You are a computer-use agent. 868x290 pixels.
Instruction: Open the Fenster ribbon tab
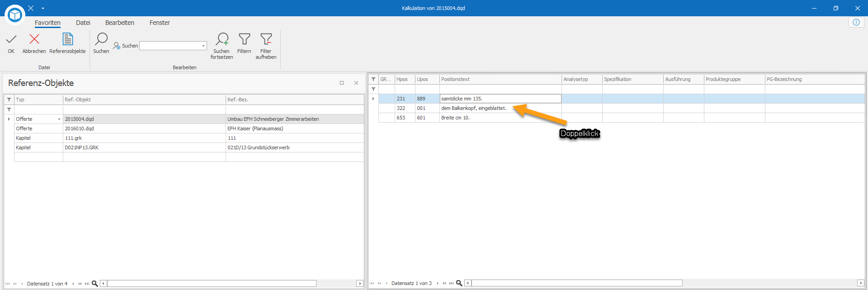(x=160, y=23)
